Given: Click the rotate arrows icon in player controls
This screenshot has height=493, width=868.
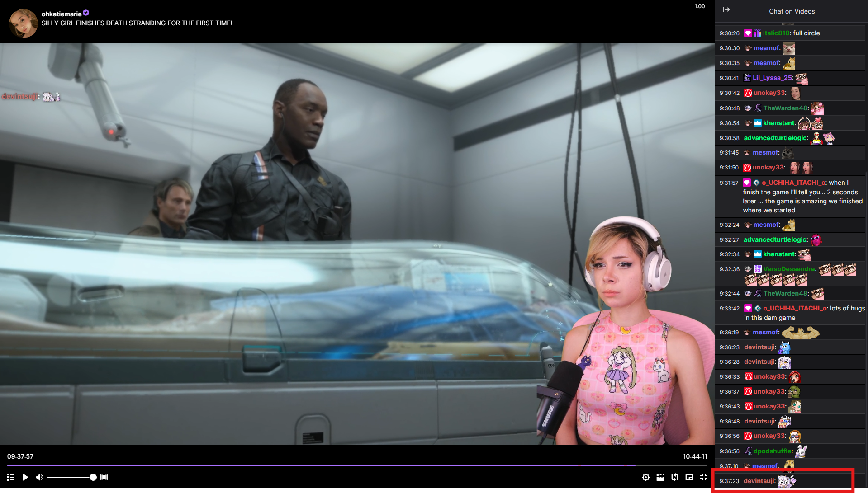Looking at the screenshot, I should coord(675,477).
